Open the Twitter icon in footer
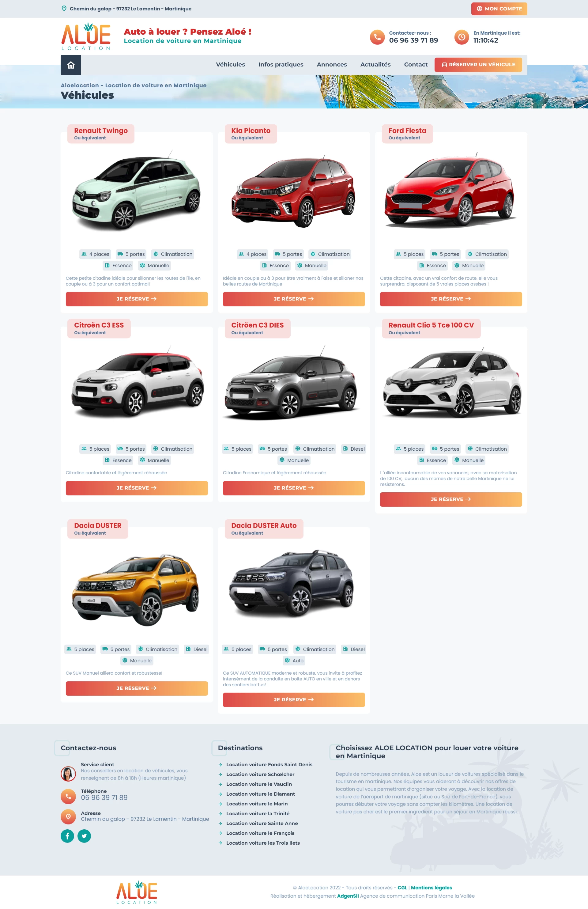This screenshot has width=588, height=909. (84, 836)
